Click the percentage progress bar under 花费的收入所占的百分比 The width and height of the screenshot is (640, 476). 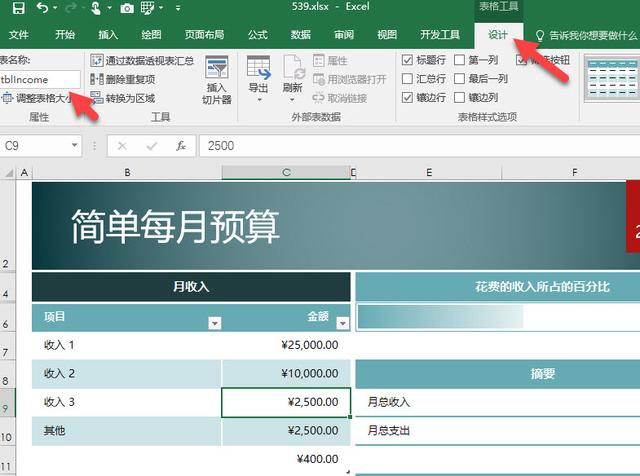click(x=440, y=316)
